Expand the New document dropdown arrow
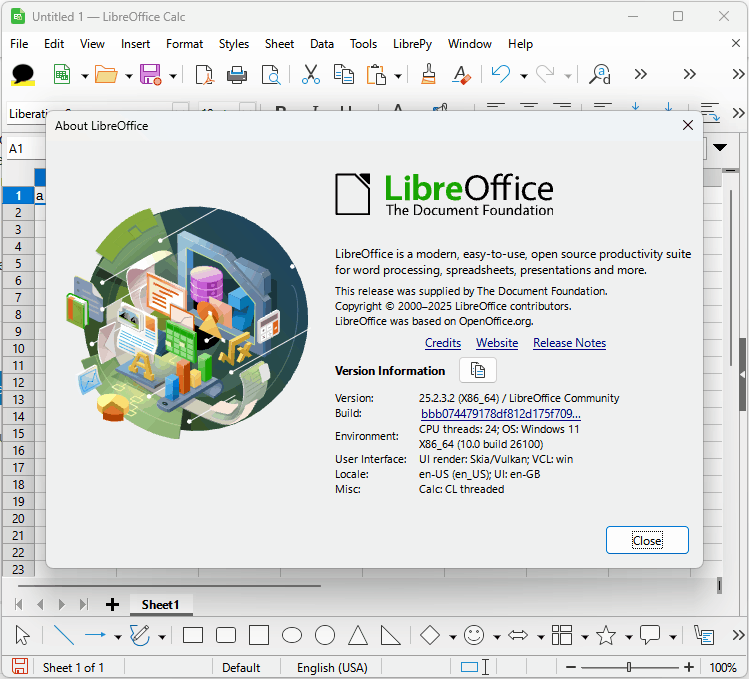This screenshot has width=749, height=679. [85, 76]
